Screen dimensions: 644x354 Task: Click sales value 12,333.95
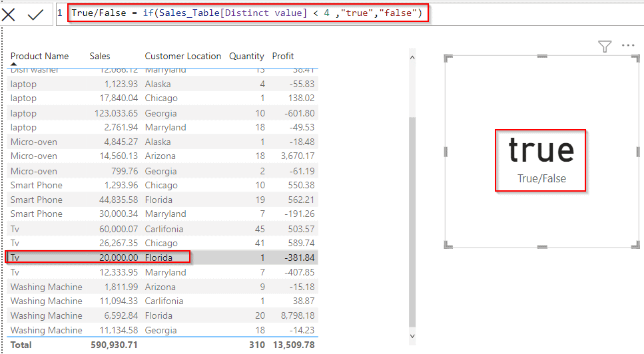(x=119, y=272)
